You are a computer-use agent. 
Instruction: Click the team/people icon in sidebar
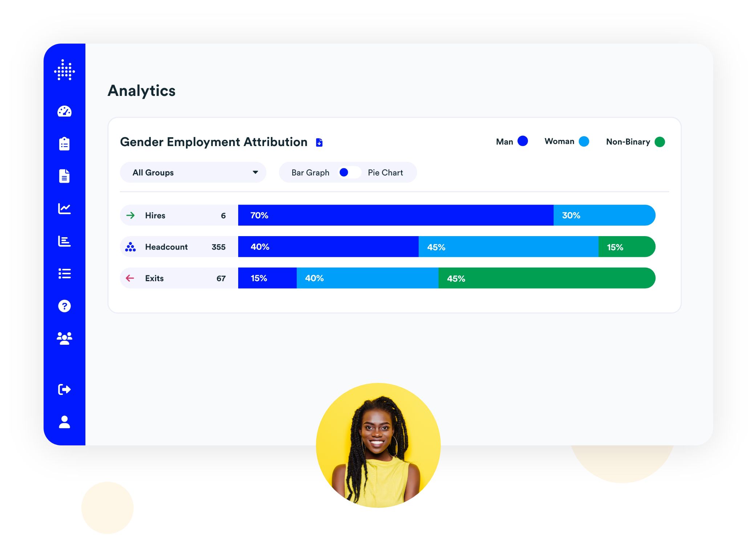tap(64, 339)
